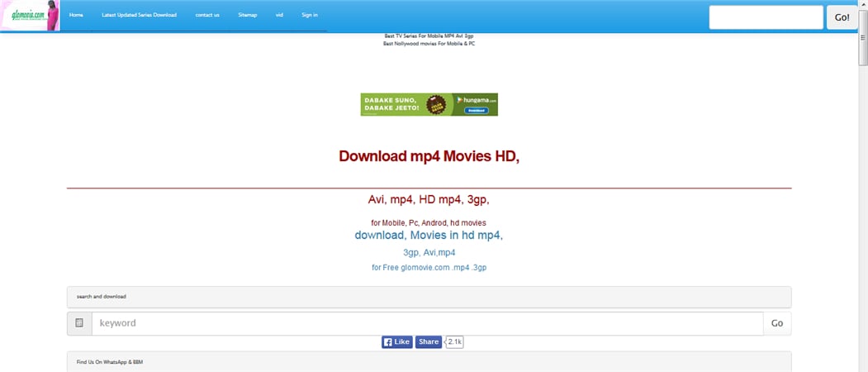Click the Download mp4 Movies HD heading

coord(429,156)
